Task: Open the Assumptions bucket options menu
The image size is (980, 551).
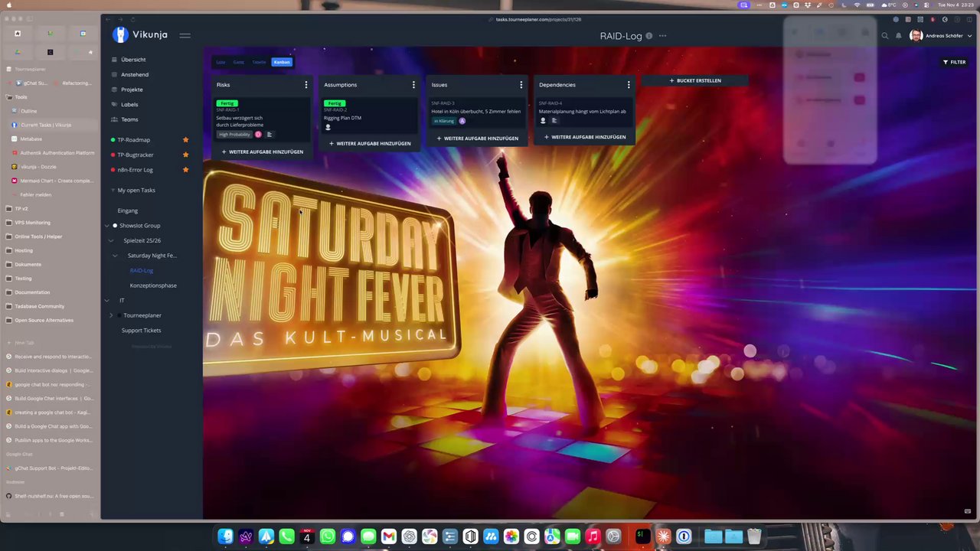Action: click(413, 85)
